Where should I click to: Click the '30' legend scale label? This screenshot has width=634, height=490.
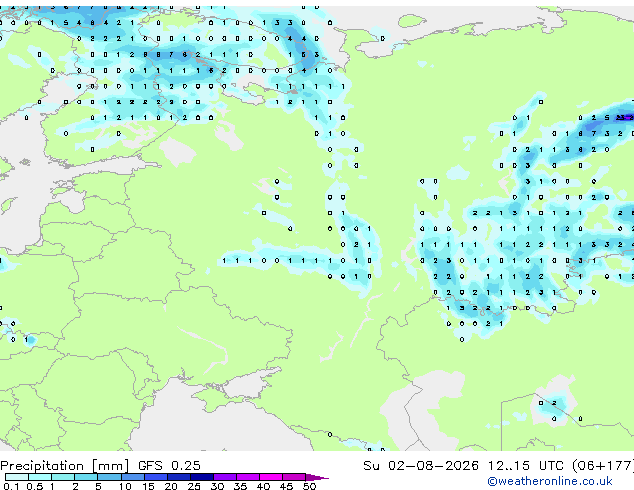point(217,486)
